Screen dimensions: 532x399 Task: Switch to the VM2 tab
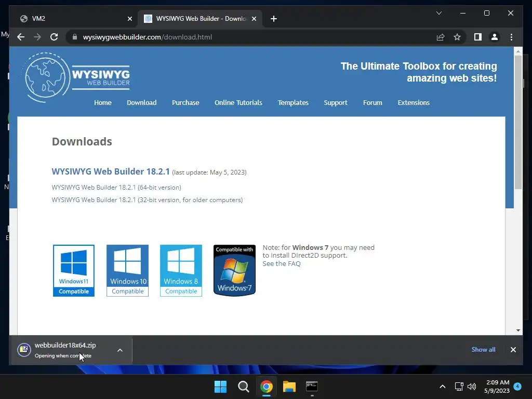tap(75, 19)
